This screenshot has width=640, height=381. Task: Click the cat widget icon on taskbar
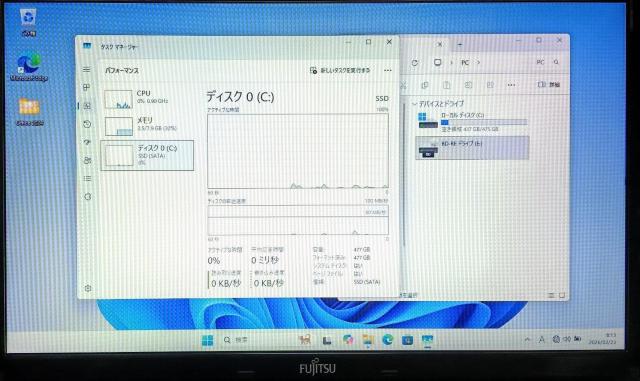pyautogui.click(x=304, y=340)
